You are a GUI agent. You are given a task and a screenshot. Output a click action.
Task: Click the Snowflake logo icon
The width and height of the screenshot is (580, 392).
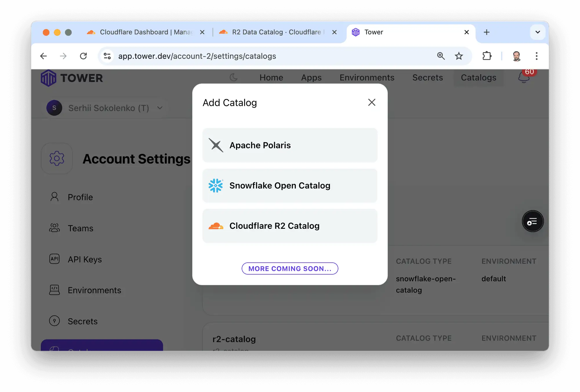point(216,186)
